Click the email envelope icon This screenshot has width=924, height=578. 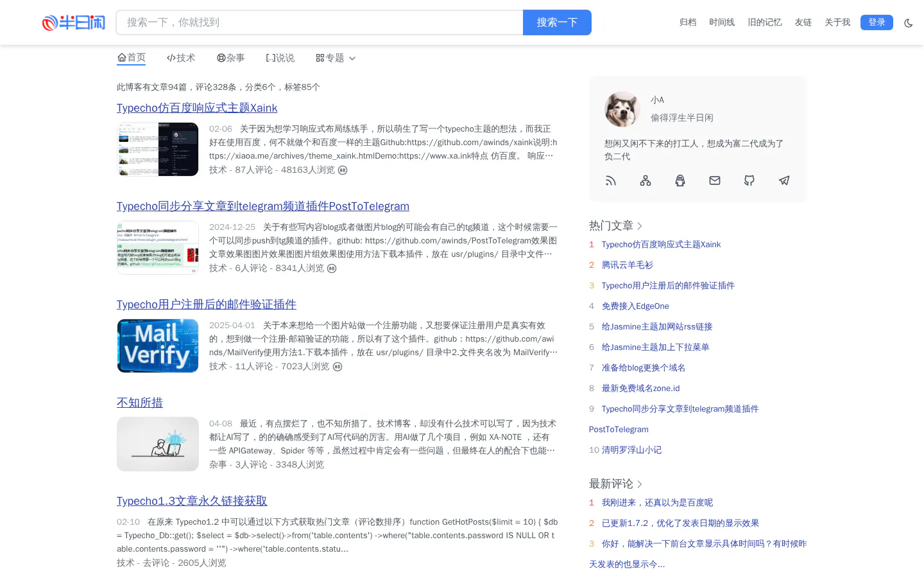pyautogui.click(x=715, y=180)
